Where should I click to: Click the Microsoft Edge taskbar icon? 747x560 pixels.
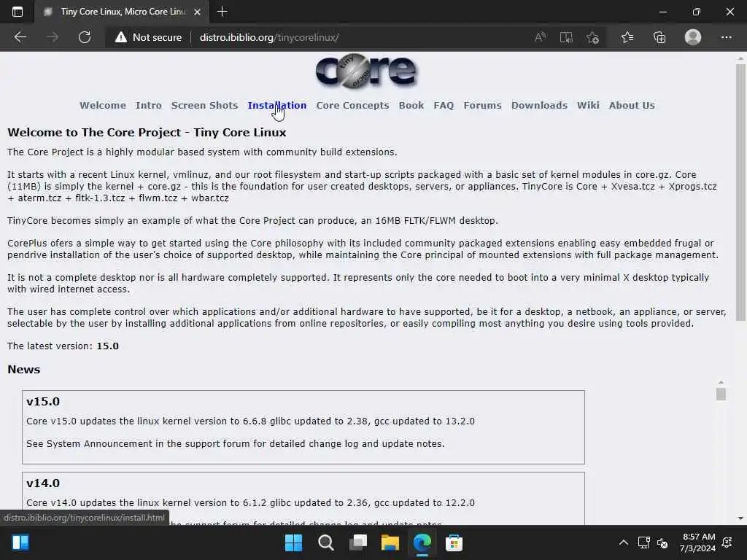coord(422,542)
